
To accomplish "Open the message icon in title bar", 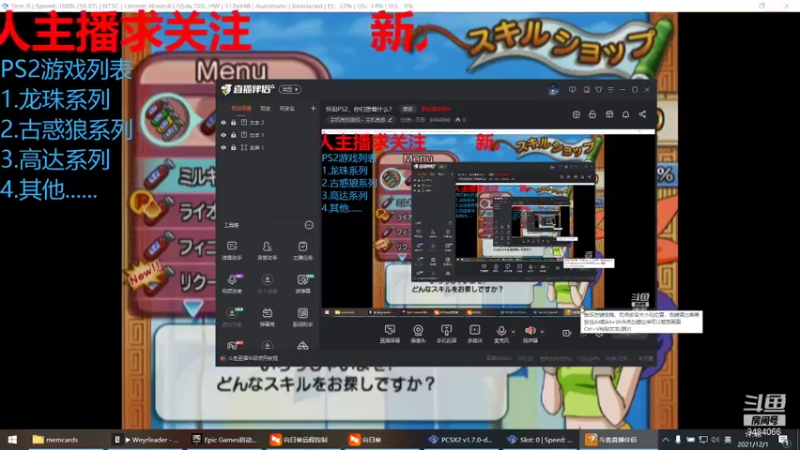I will [x=572, y=90].
